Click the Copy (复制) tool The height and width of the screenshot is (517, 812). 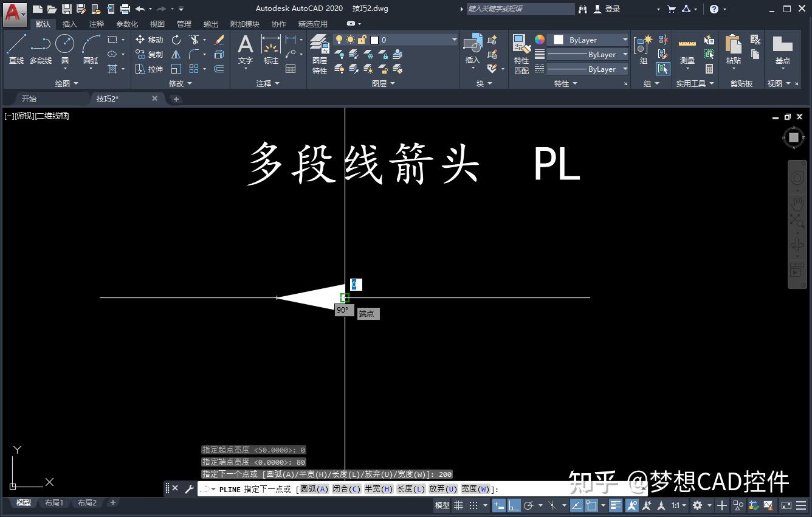tap(149, 54)
